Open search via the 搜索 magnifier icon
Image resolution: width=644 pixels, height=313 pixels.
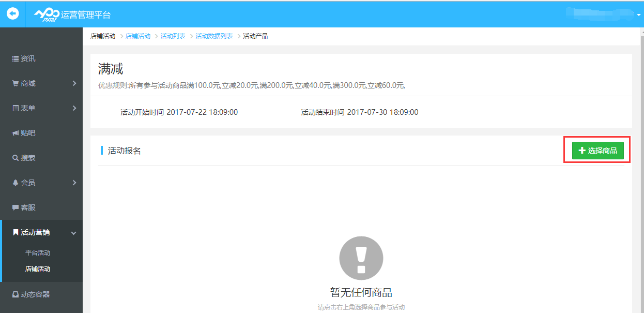(x=16, y=157)
